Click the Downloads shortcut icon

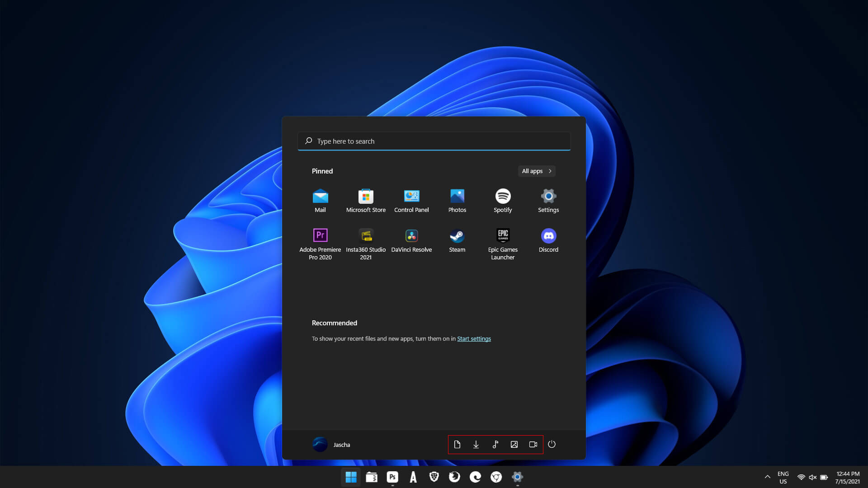(x=476, y=444)
